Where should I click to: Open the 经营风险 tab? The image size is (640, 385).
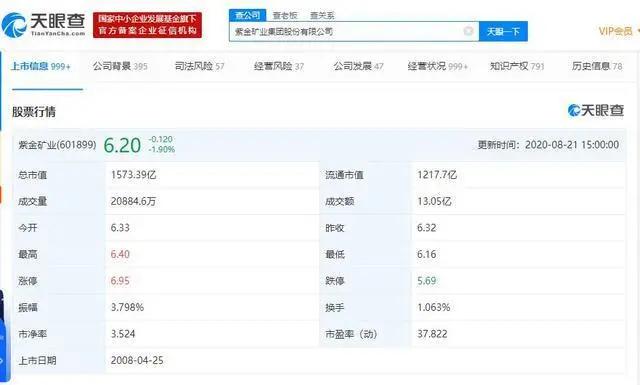(279, 66)
